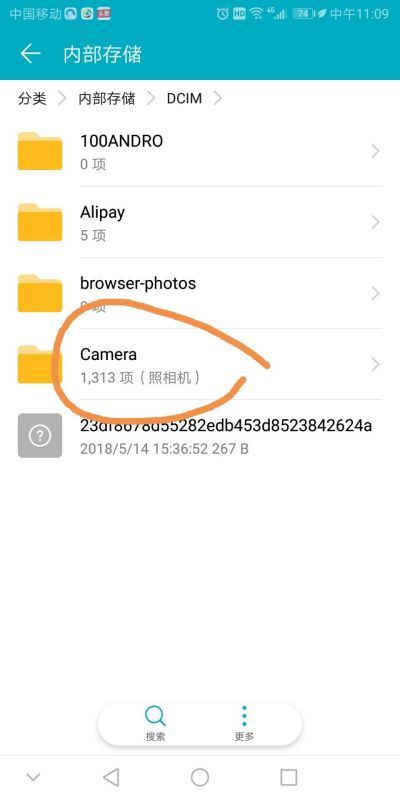
Task: Go to 分类 breadcrumb
Action: click(32, 98)
